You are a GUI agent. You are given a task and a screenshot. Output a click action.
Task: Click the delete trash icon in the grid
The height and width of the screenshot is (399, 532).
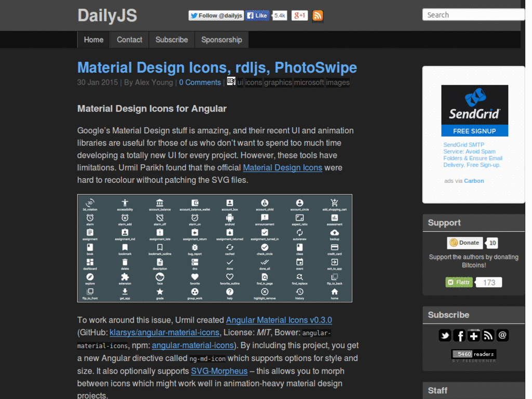pos(125,262)
